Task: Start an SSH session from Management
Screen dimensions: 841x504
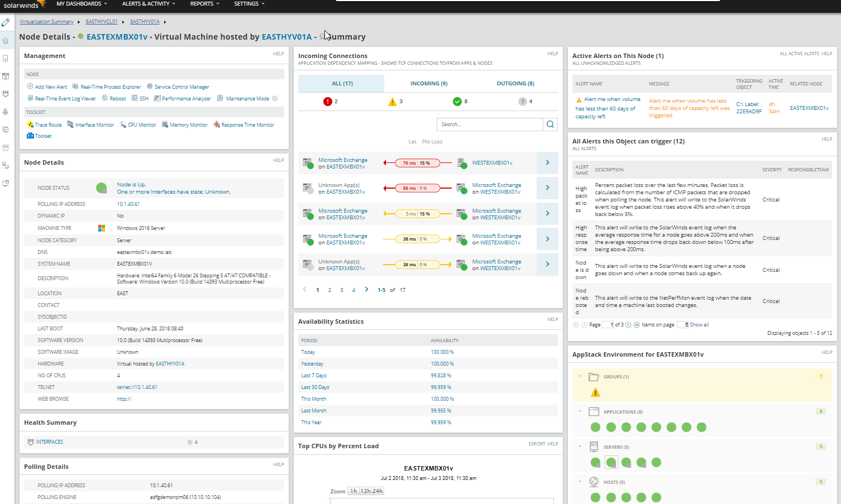Action: pos(140,98)
